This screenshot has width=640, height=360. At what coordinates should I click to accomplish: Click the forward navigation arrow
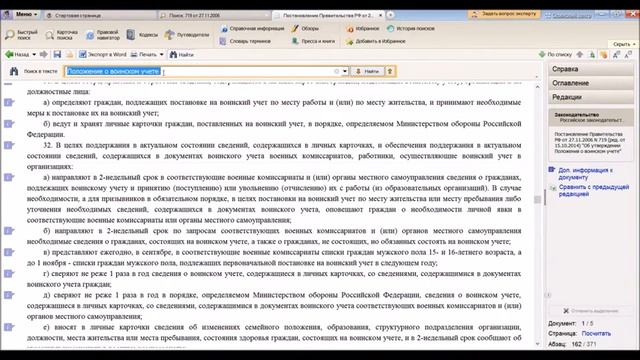(x=44, y=54)
